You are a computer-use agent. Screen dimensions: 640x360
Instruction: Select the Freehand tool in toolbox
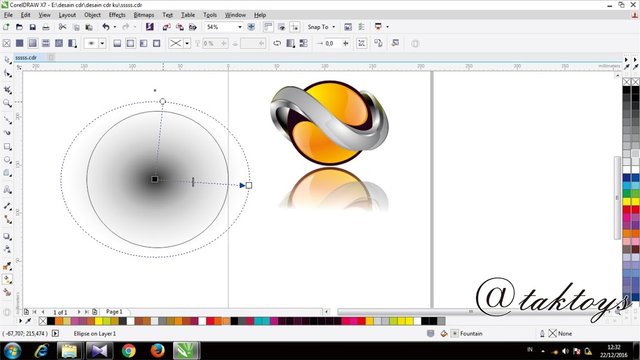pyautogui.click(x=7, y=119)
